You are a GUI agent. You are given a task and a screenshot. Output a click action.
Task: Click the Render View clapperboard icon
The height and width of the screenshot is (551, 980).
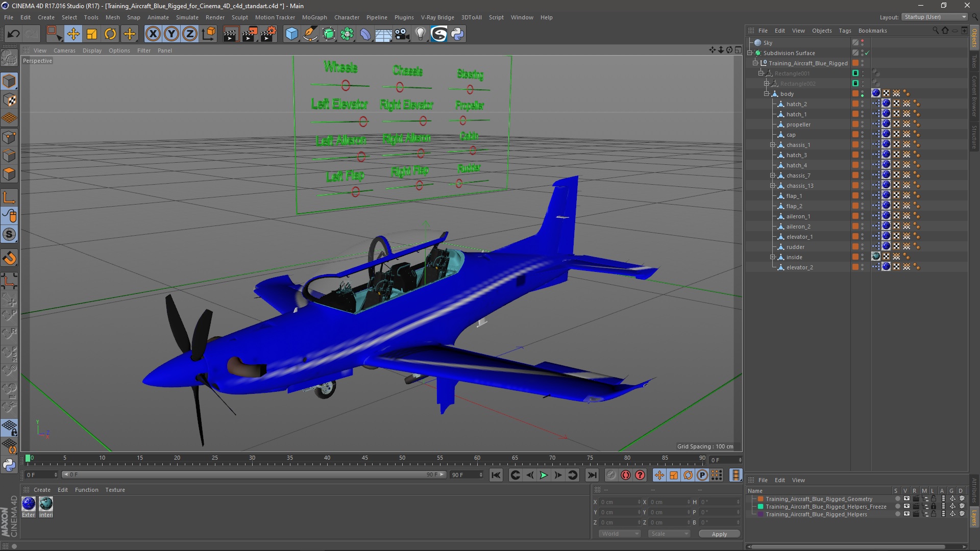click(x=231, y=34)
